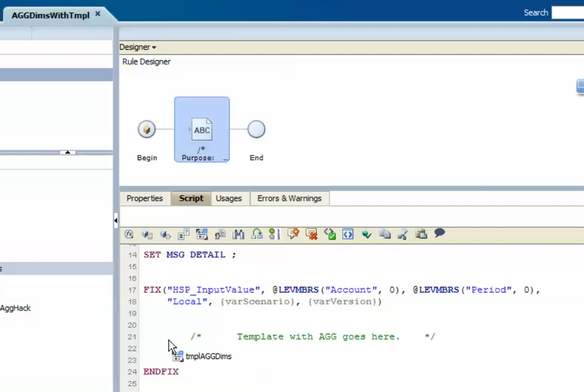Viewport: 584px width, 392px height.
Task: Click the blue code brackets toolbar icon
Action: click(348, 234)
